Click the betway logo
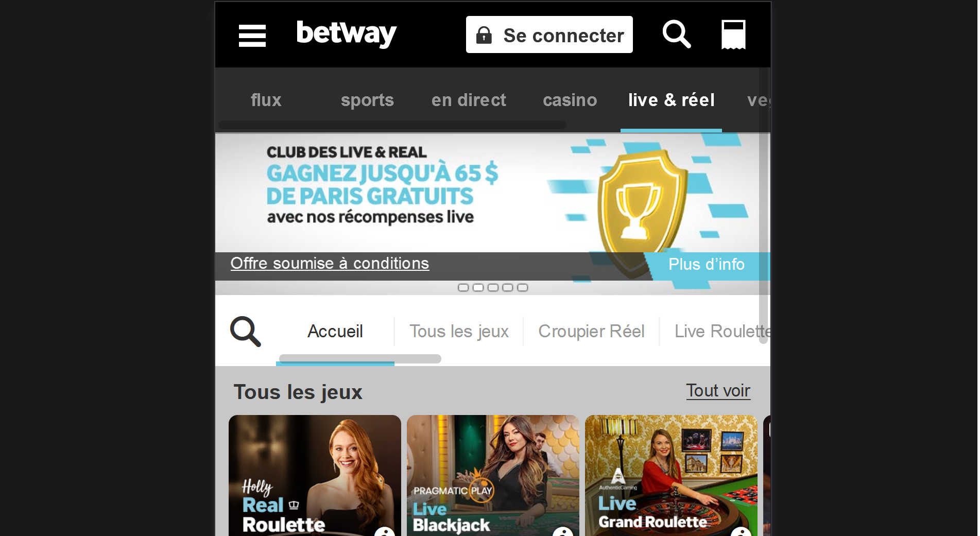The width and height of the screenshot is (980, 536). coord(347,34)
